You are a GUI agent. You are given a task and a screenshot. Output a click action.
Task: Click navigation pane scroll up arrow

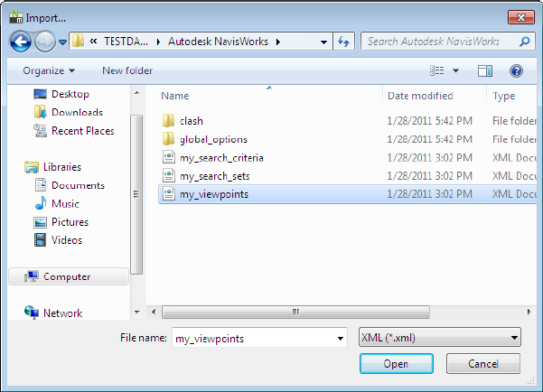[x=136, y=93]
